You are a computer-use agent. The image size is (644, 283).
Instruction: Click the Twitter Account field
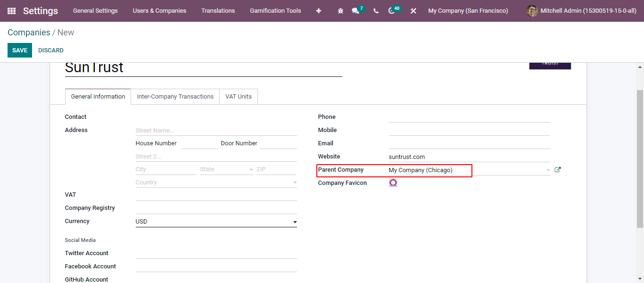click(x=216, y=253)
